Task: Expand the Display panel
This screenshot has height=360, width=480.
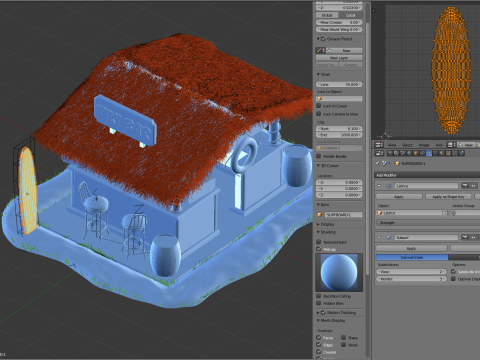Action: pos(318,224)
